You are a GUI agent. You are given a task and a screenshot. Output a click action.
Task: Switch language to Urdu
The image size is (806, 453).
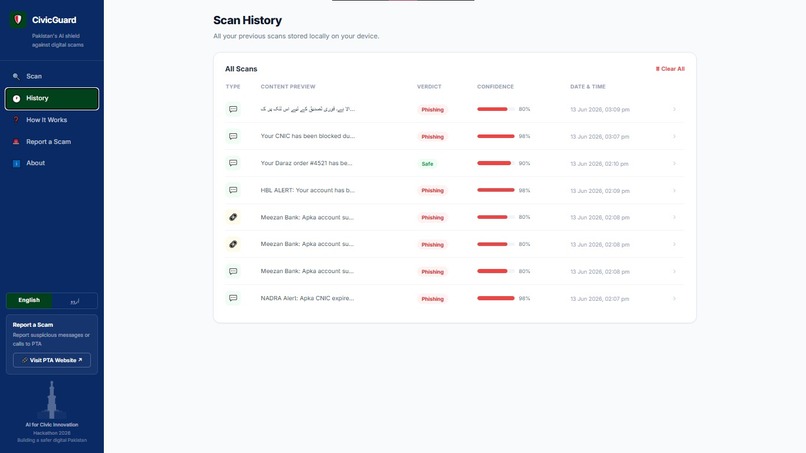tap(75, 300)
